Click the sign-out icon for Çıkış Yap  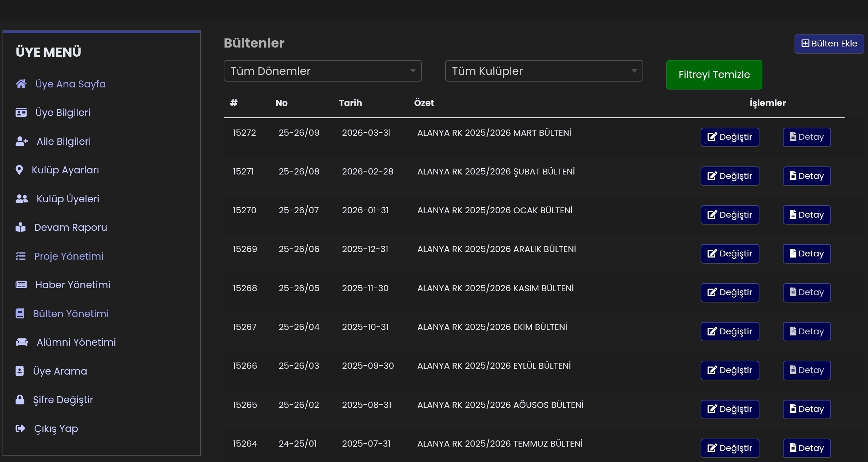click(x=20, y=428)
